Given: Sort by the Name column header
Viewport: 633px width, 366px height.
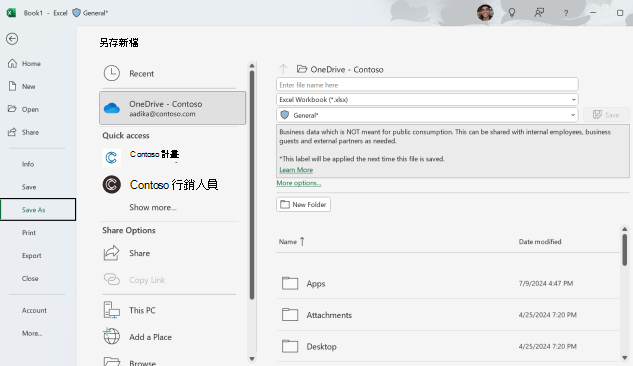Looking at the screenshot, I should click(x=287, y=241).
